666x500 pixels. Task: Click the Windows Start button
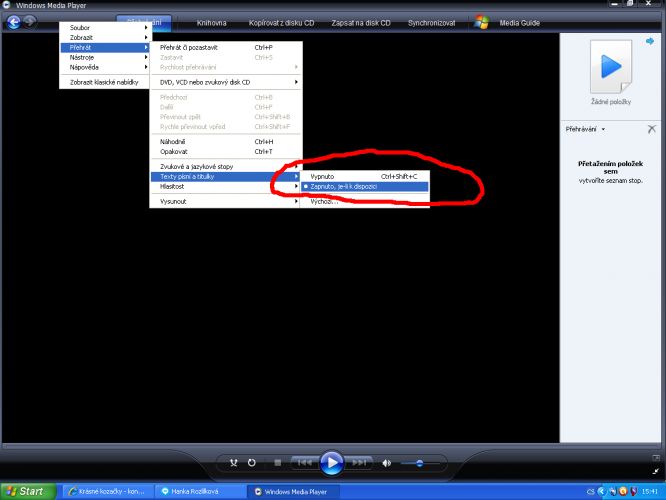coord(28,492)
